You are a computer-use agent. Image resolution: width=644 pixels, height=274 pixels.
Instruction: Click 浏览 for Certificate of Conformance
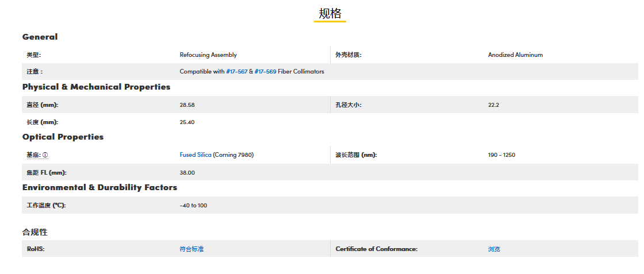494,249
